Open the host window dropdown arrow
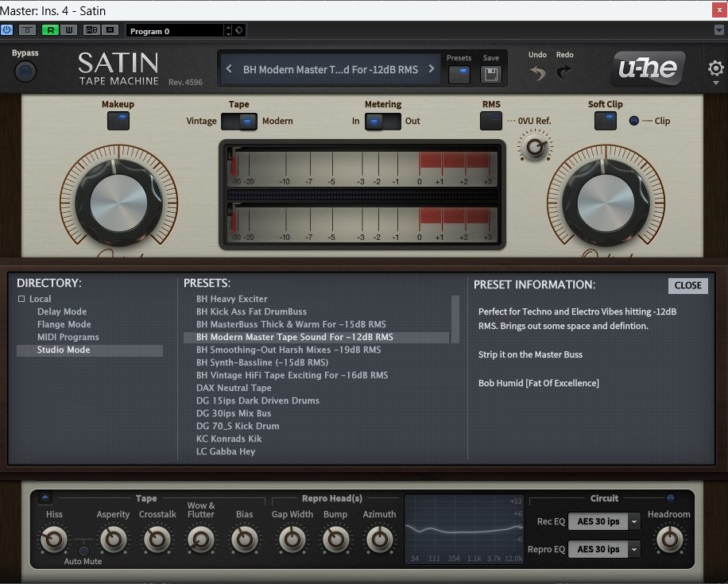The height and width of the screenshot is (584, 728). [719, 30]
